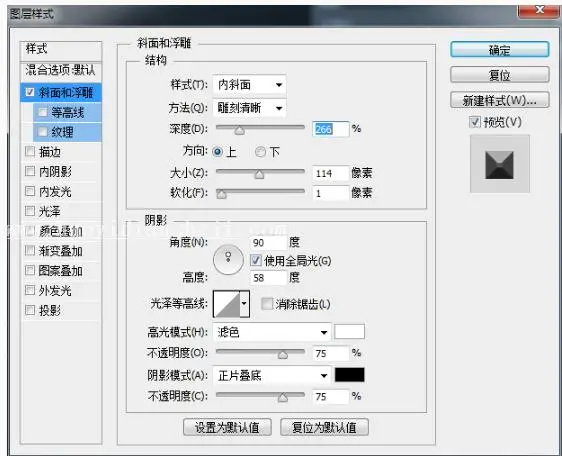The height and width of the screenshot is (456, 562).
Task: Click highlight 不透明度(O) slider handle
Action: [283, 355]
